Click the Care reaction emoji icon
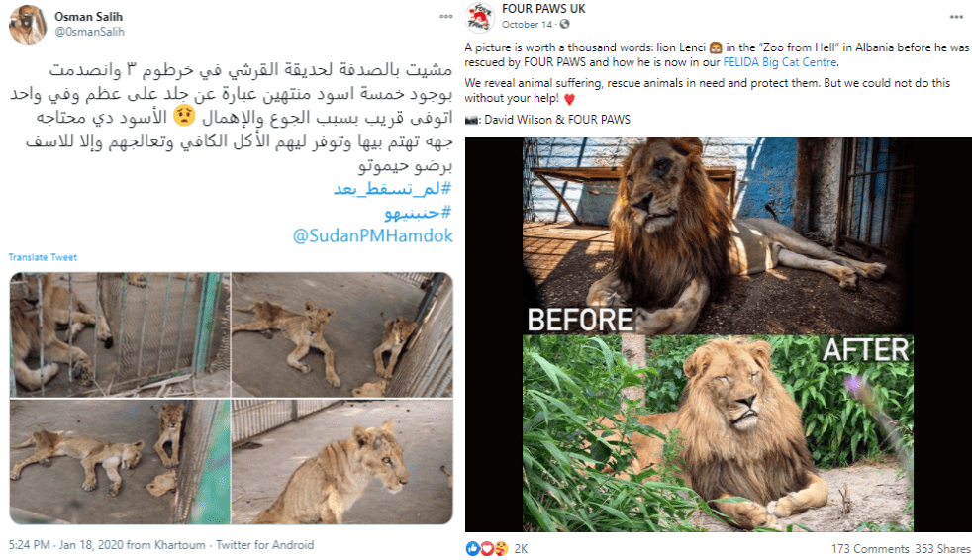 tap(501, 548)
